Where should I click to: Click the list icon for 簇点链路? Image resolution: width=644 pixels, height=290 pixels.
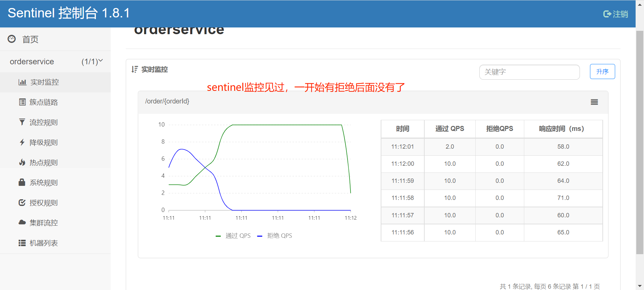[x=22, y=102]
